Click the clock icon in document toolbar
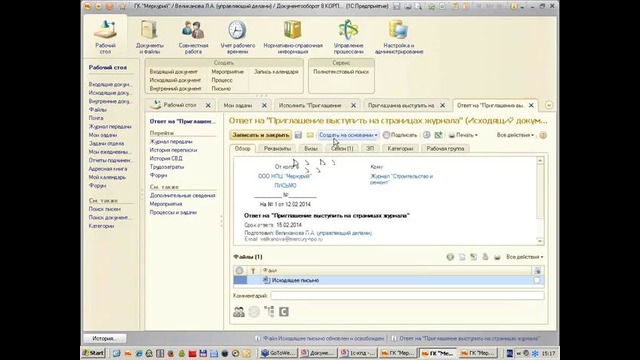Image resolution: width=640 pixels, height=360 pixels. click(x=427, y=135)
